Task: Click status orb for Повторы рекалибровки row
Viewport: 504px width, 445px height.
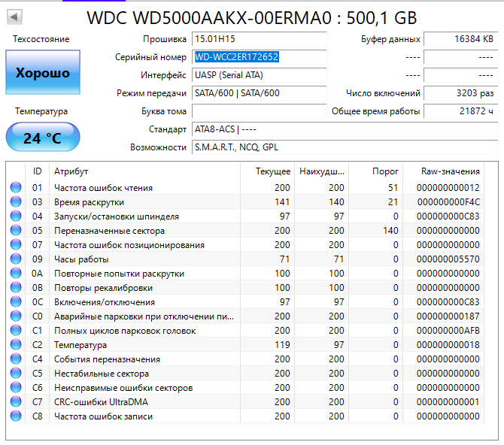Action: coord(16,288)
